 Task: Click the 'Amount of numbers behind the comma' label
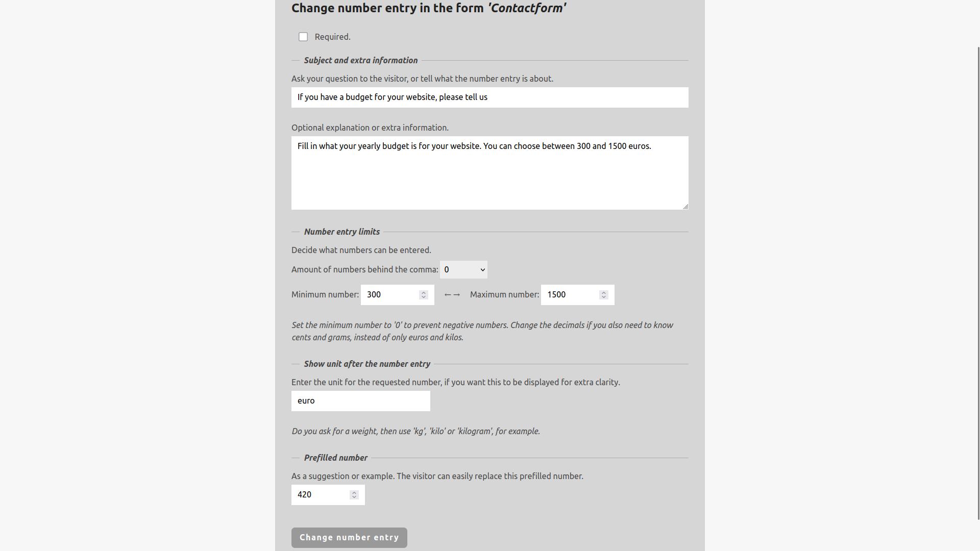coord(365,270)
